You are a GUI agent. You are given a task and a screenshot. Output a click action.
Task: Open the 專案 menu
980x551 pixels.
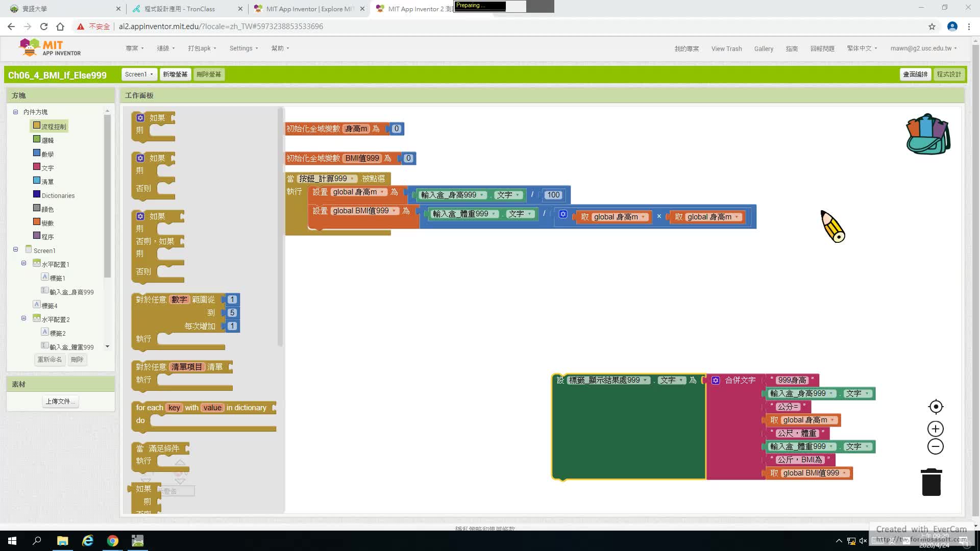[135, 48]
